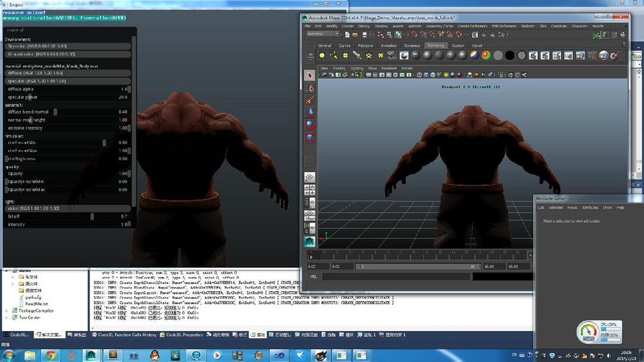The image size is (644, 362).
Task: Click light color RGB field in Engine panel
Action: coord(68,208)
